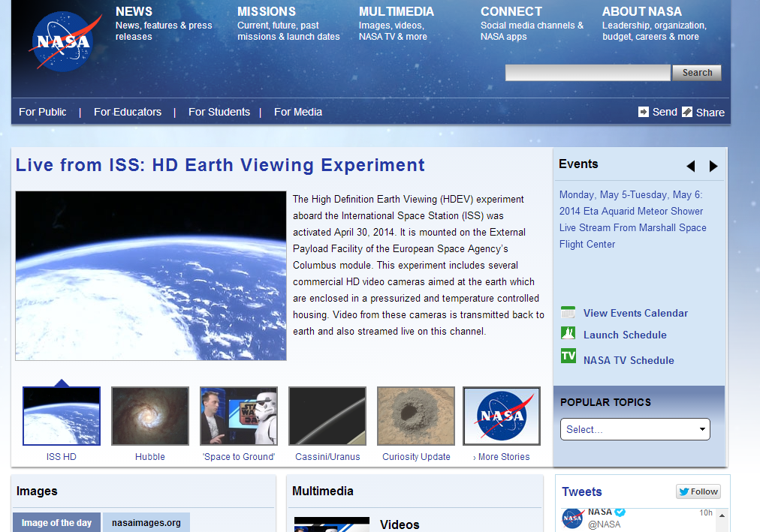760x532 pixels.
Task: Click the large Earth from ISS image
Action: click(x=151, y=275)
